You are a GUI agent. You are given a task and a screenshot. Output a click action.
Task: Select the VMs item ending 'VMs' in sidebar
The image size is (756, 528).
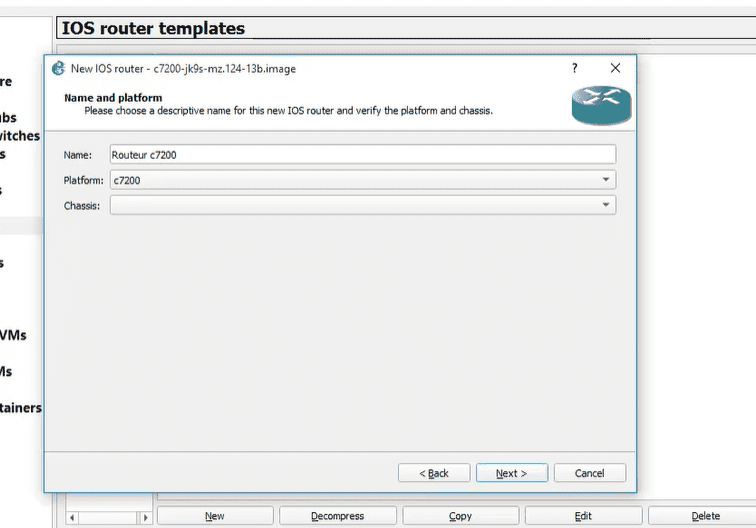coord(13,335)
